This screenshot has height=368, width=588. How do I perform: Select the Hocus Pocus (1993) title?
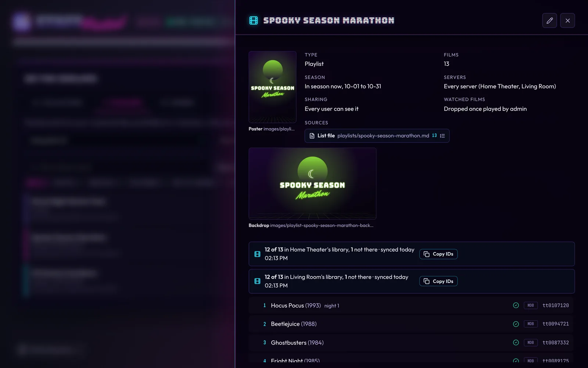pos(296,305)
